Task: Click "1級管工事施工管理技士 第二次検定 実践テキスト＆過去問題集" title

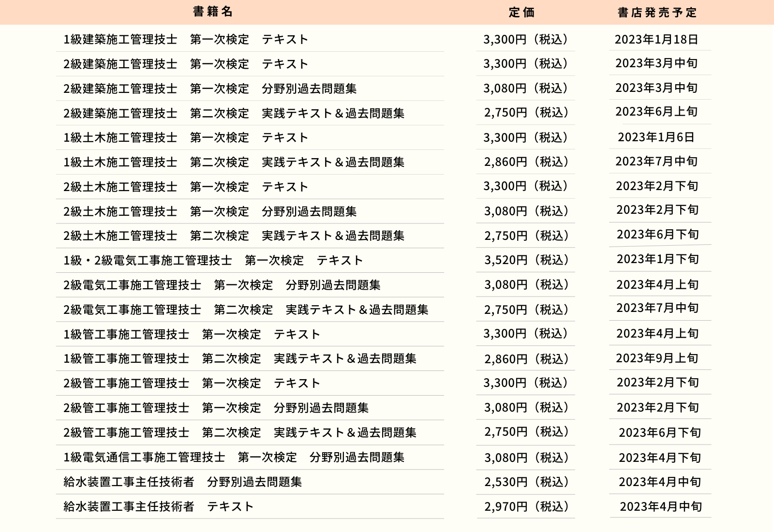Action: (240, 358)
